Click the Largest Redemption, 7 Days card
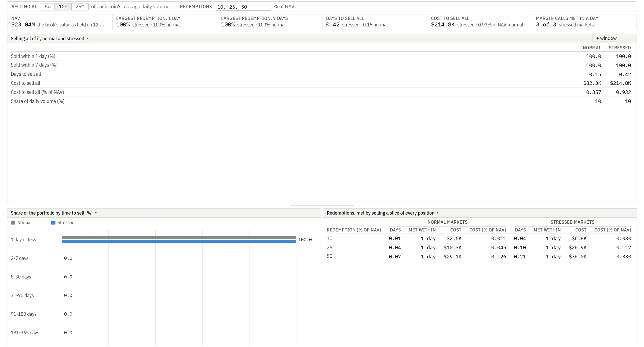 [x=269, y=22]
